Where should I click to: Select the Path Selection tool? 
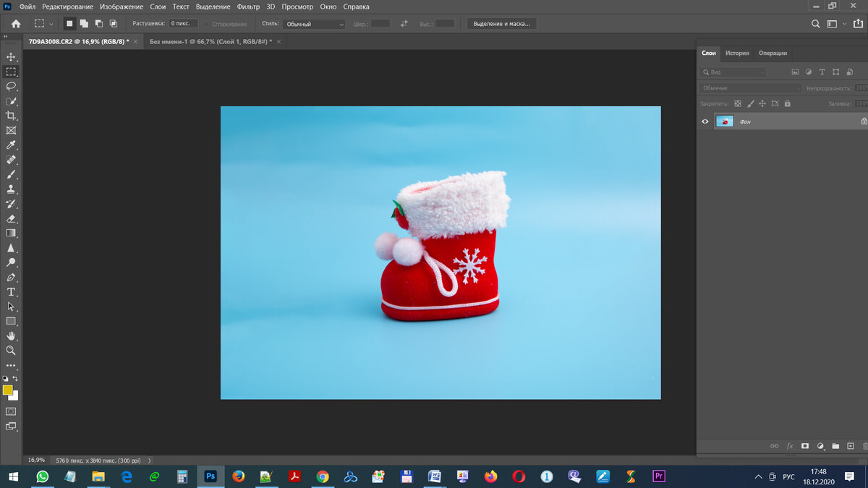click(11, 307)
